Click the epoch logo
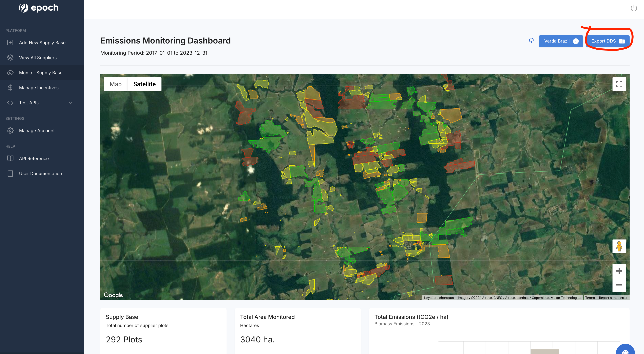 tap(39, 8)
